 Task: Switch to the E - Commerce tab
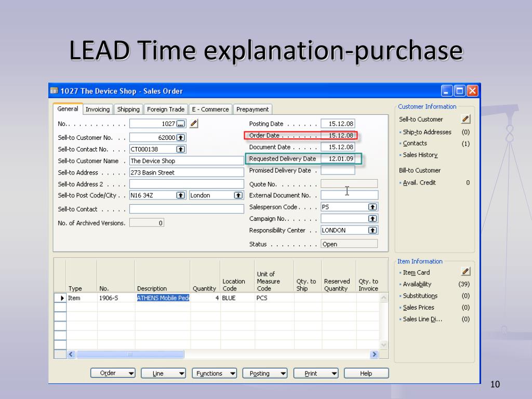[210, 109]
